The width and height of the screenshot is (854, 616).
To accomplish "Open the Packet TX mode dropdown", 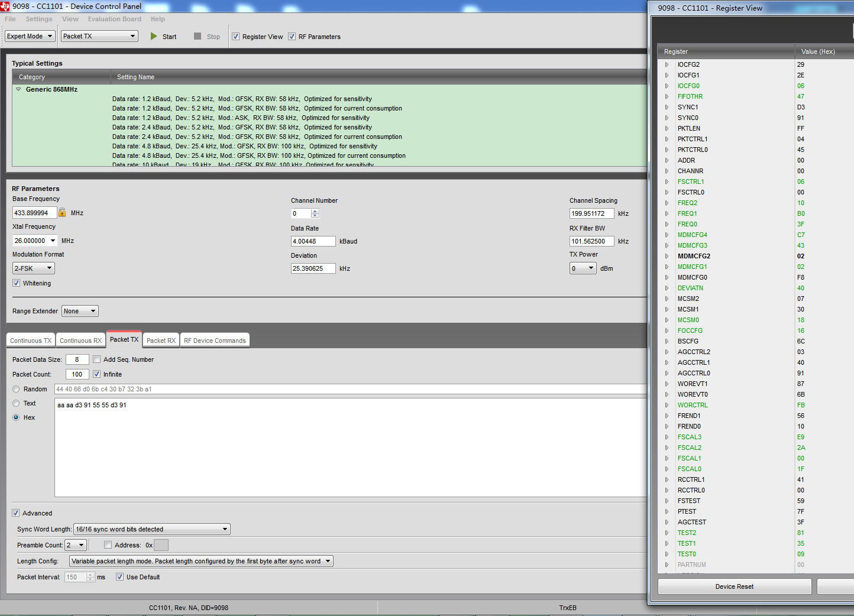I will (x=100, y=36).
